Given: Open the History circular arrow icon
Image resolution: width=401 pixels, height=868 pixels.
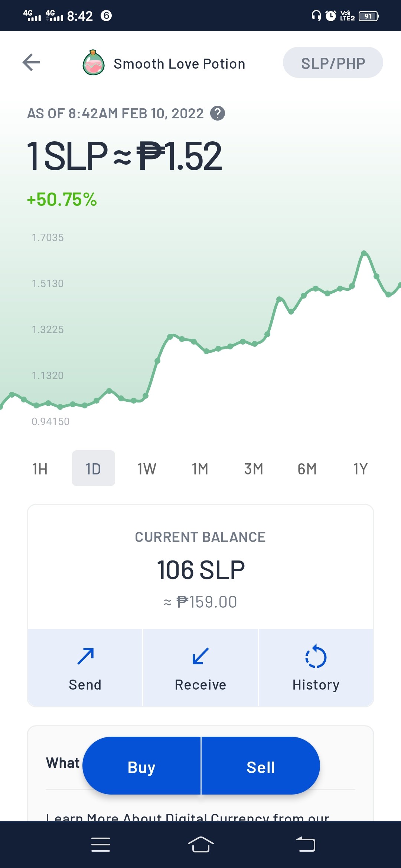Looking at the screenshot, I should tap(316, 656).
